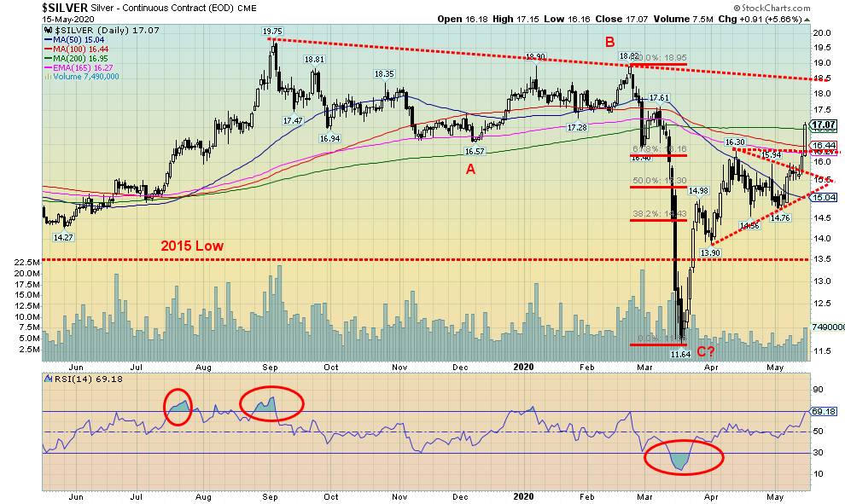This screenshot has width=845, height=504.
Task: Click the 19.75 peak price label
Action: [273, 31]
